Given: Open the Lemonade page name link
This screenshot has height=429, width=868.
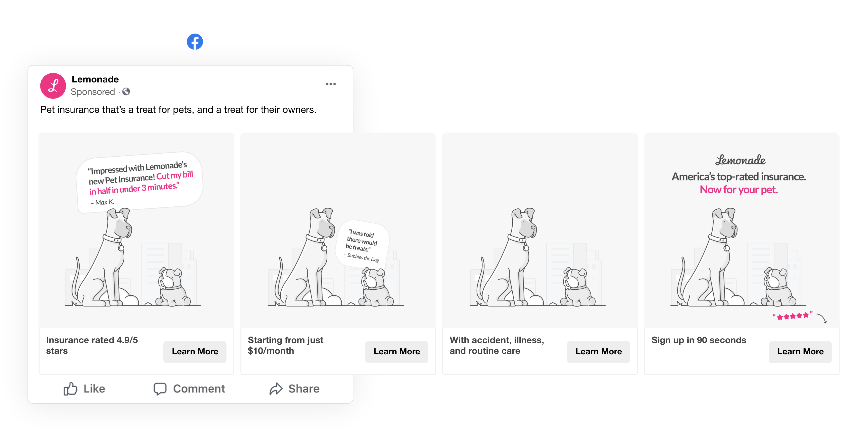Looking at the screenshot, I should pos(95,79).
